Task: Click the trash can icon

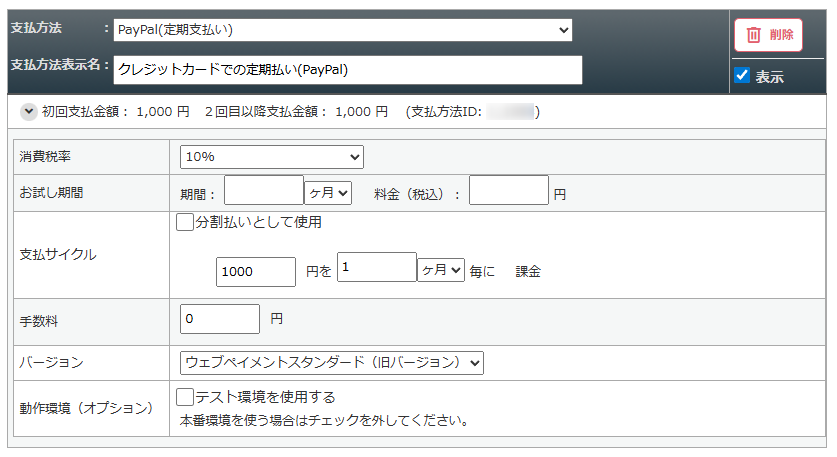Action: [754, 35]
